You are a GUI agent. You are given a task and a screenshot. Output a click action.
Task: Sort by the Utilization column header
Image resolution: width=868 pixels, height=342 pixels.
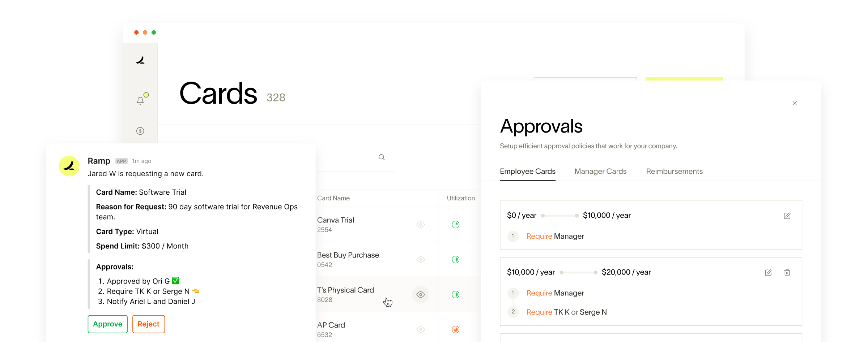click(x=461, y=198)
